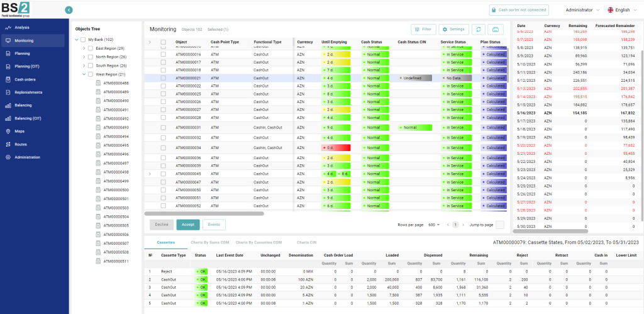644x314 pixels.
Task: Click the red 0 d. Until Emptying bar
Action: click(336, 147)
